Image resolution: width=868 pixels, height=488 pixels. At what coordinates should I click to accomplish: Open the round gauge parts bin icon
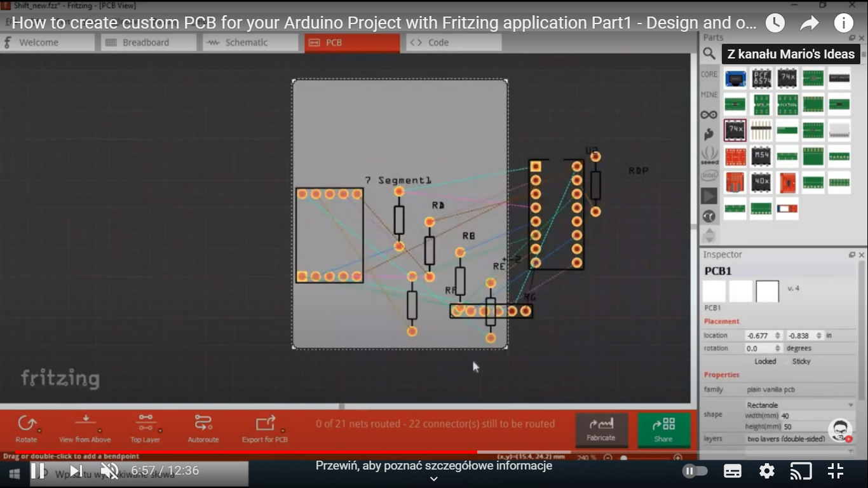[x=709, y=216]
